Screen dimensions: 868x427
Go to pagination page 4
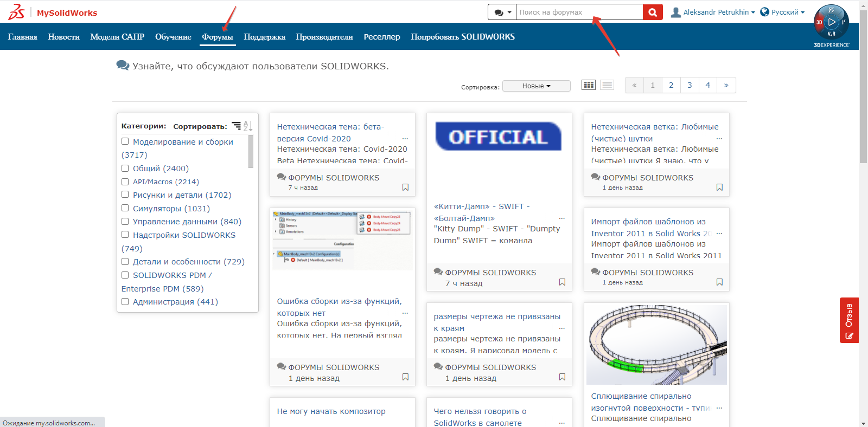(707, 85)
